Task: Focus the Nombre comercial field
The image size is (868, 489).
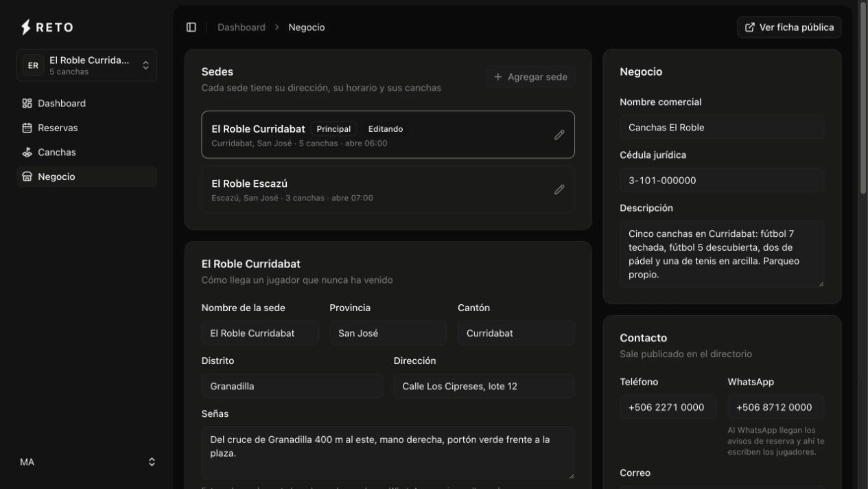Action: point(722,127)
